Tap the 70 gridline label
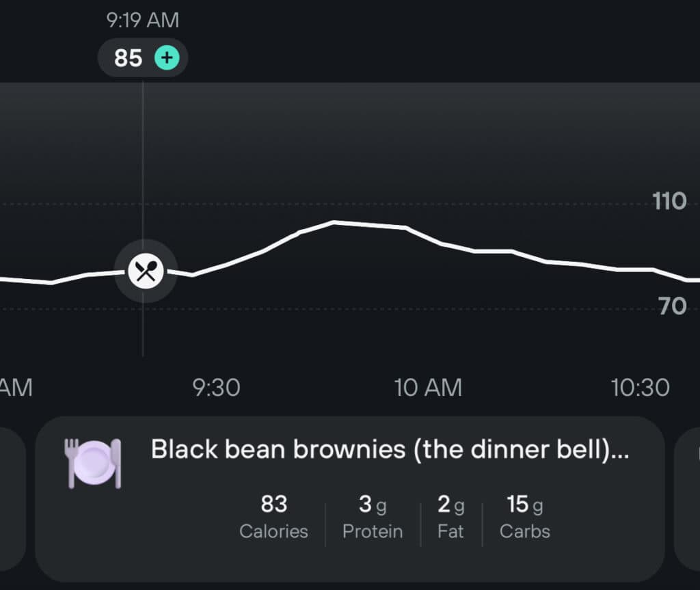Viewport: 700px width, 590px height. (673, 306)
